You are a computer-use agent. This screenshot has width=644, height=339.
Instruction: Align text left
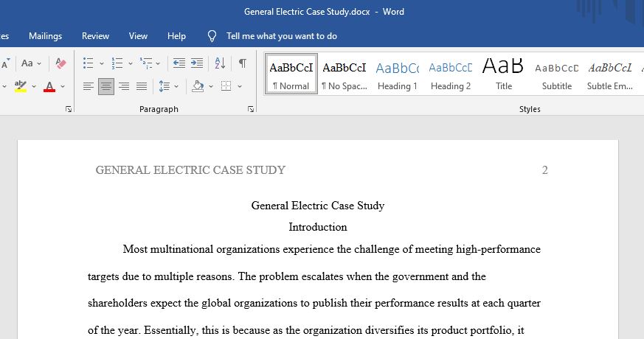pos(89,86)
